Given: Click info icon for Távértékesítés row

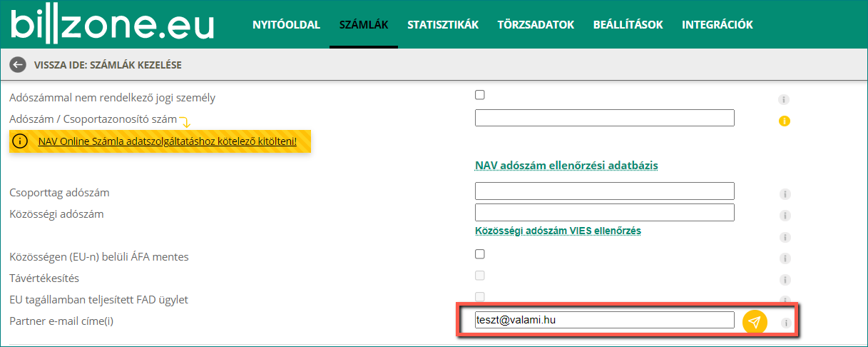Looking at the screenshot, I should (785, 280).
